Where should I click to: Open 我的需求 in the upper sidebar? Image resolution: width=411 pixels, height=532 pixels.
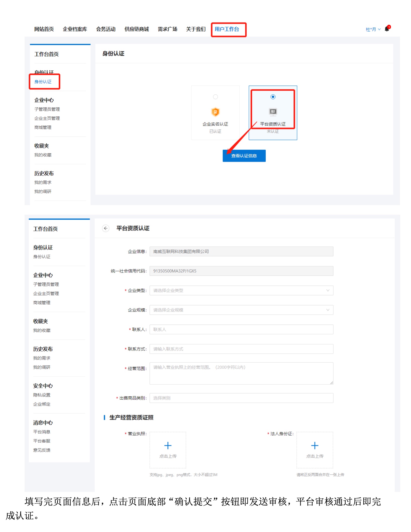tap(43, 182)
